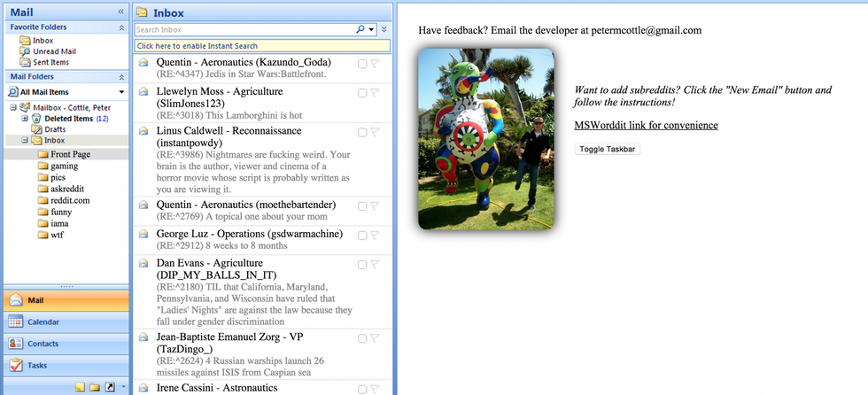Tick the checkbox on gsdwarmachine message

click(362, 236)
